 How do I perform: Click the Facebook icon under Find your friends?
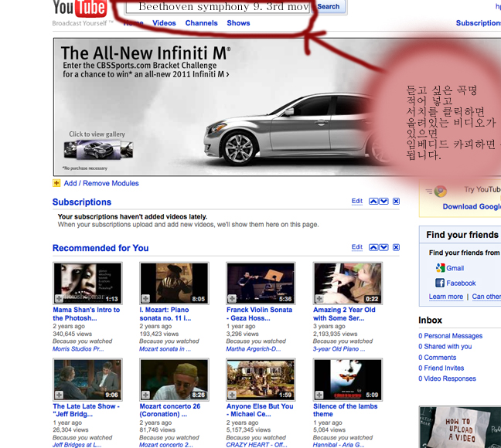click(440, 283)
